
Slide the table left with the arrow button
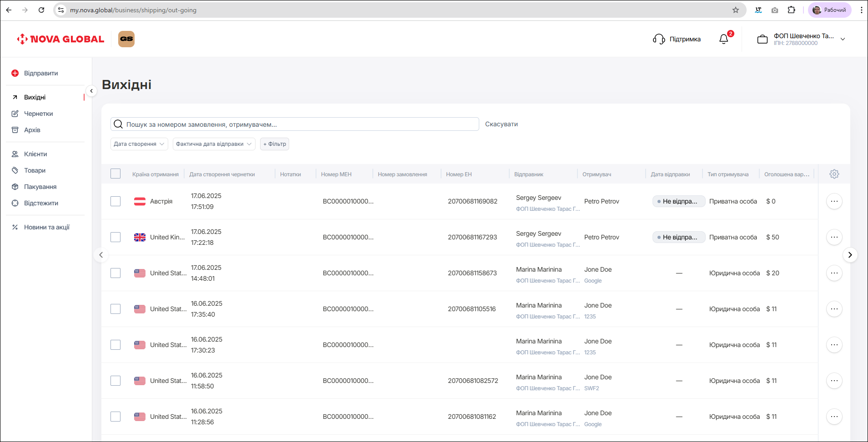[x=101, y=255]
